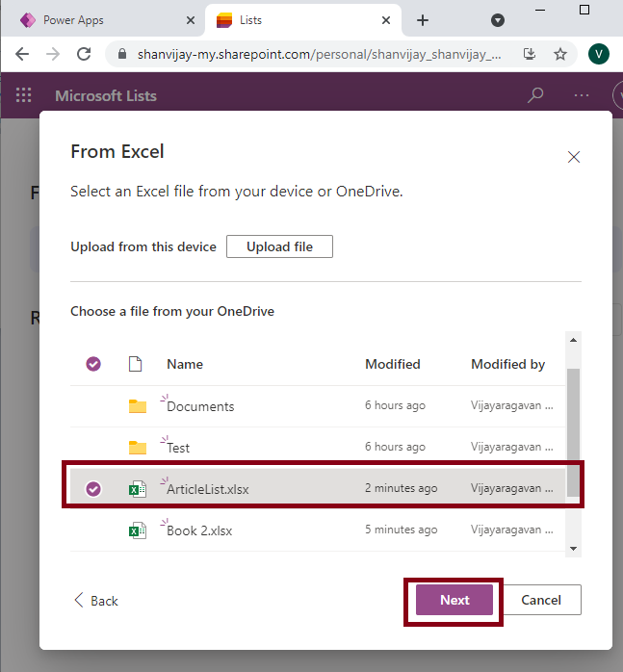
Task: Click the Documents folder icon
Action: 138,406
